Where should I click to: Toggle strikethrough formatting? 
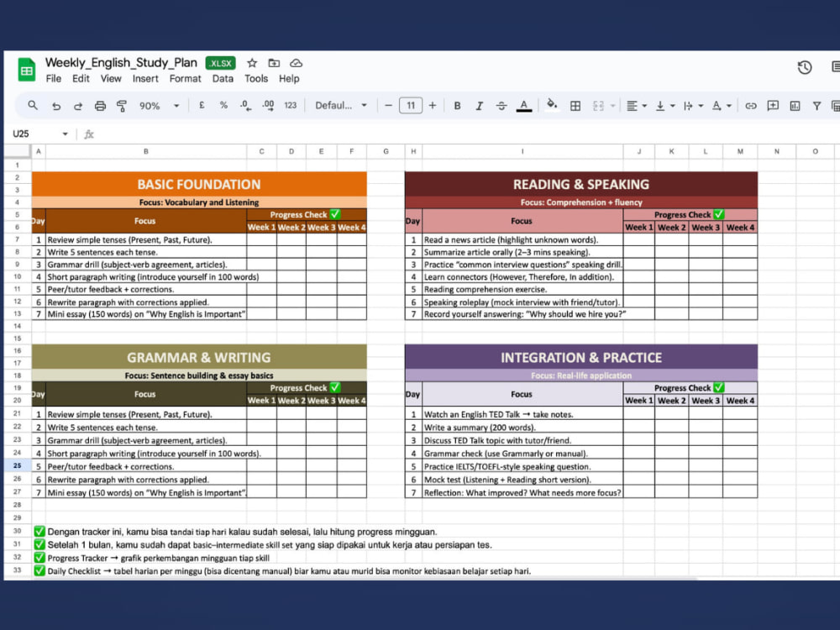pos(501,106)
